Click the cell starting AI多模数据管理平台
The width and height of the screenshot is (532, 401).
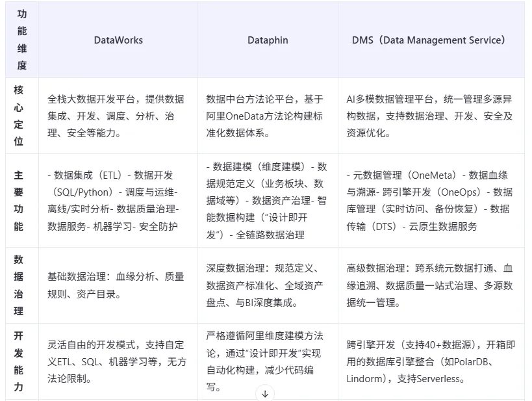pyautogui.click(x=431, y=116)
